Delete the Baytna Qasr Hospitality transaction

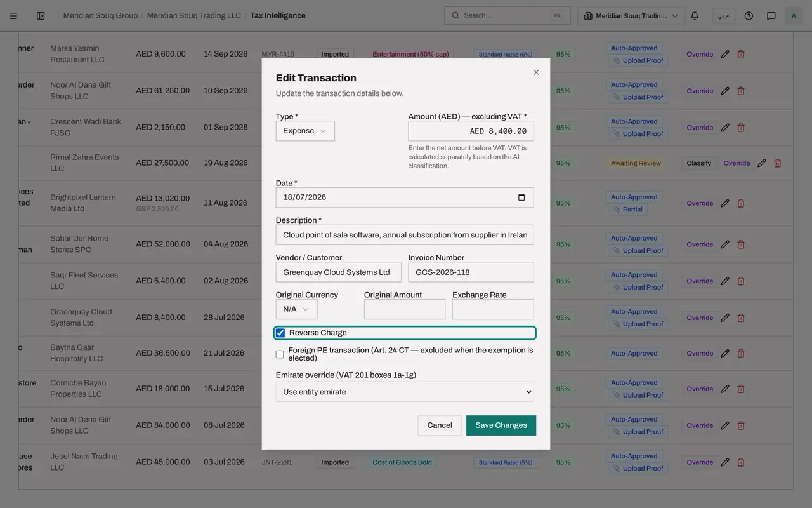(x=741, y=353)
